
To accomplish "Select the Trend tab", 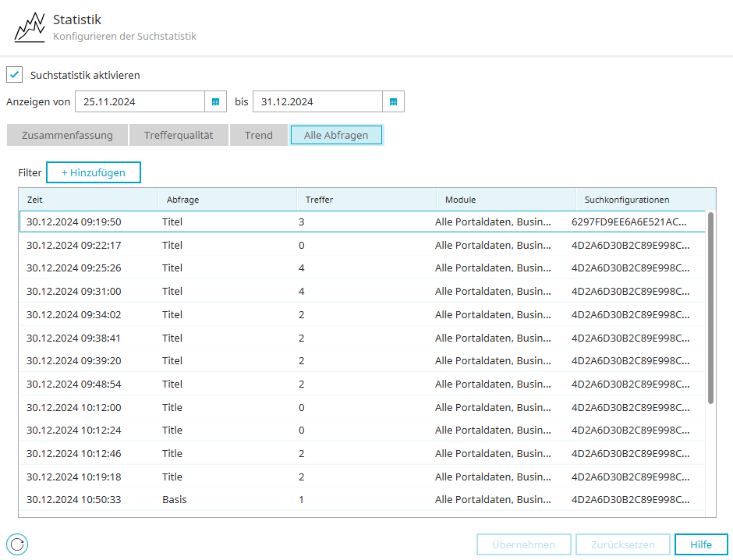I will (x=259, y=135).
